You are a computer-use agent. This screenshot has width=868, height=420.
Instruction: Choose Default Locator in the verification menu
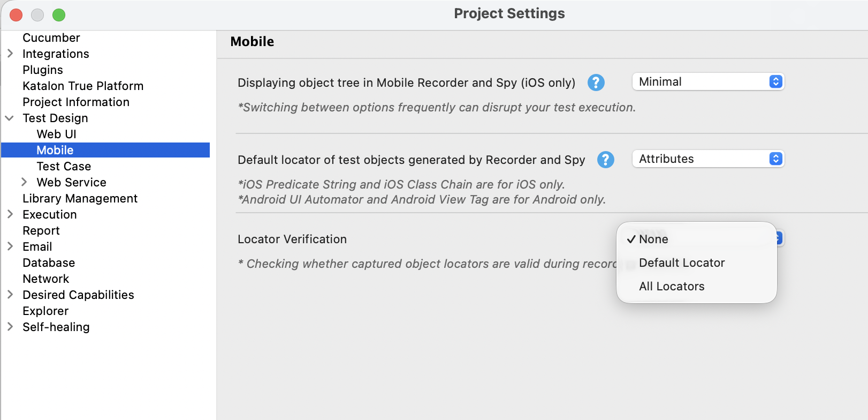681,262
